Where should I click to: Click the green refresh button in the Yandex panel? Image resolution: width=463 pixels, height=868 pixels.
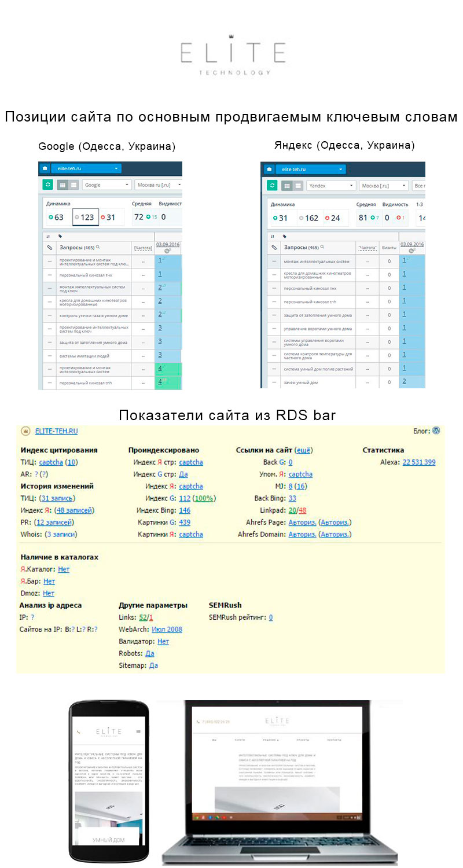[x=272, y=185]
